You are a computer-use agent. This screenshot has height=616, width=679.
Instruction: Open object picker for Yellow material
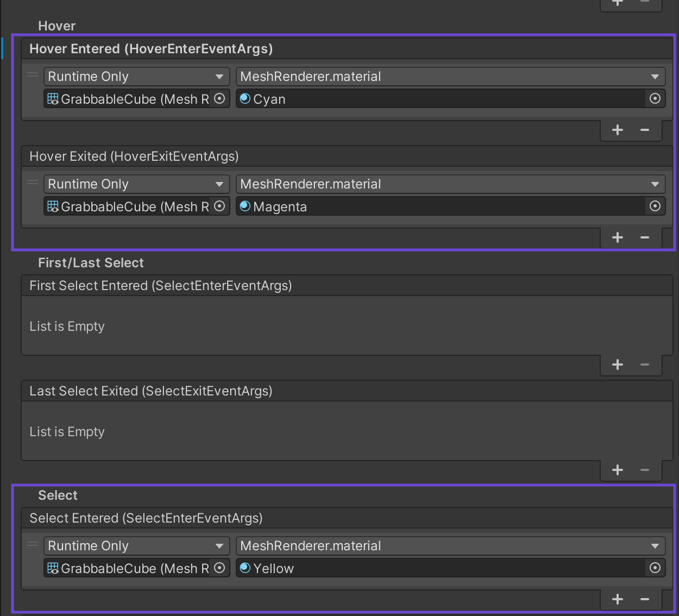pyautogui.click(x=655, y=568)
